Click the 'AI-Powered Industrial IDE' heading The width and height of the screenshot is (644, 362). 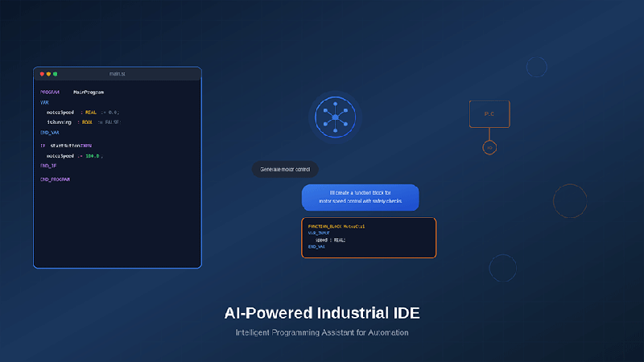[x=322, y=313]
